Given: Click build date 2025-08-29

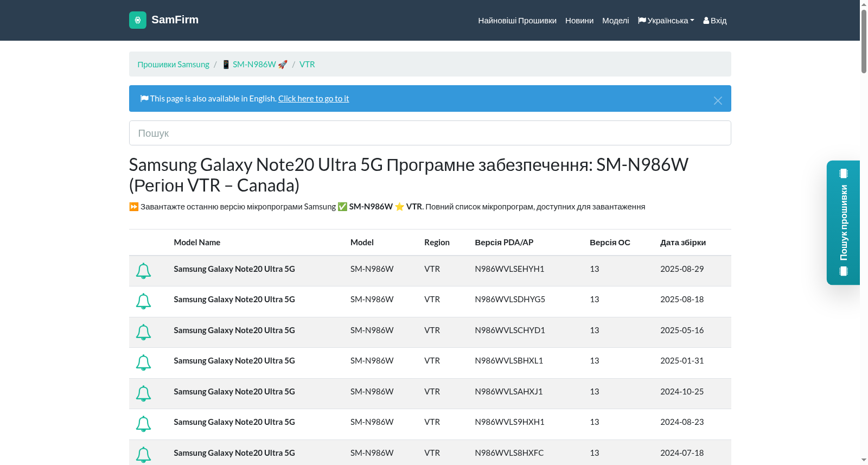Looking at the screenshot, I should click(x=682, y=269).
